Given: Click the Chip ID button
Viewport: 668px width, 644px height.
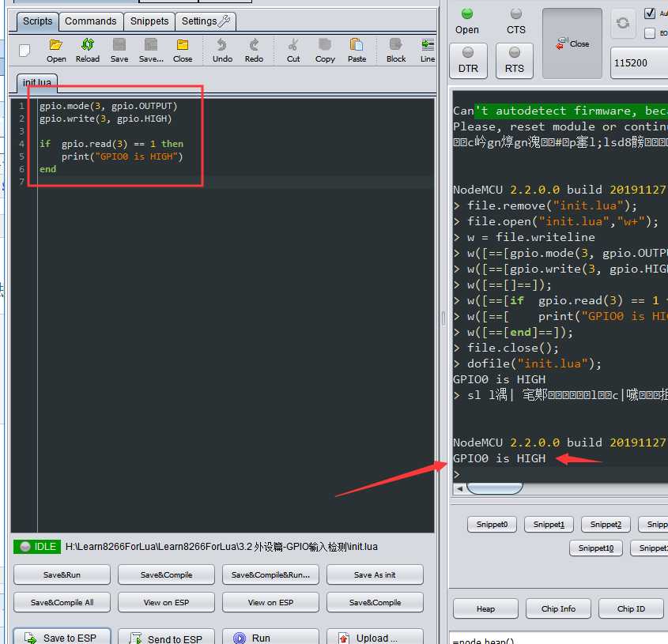Looking at the screenshot, I should point(631,608).
